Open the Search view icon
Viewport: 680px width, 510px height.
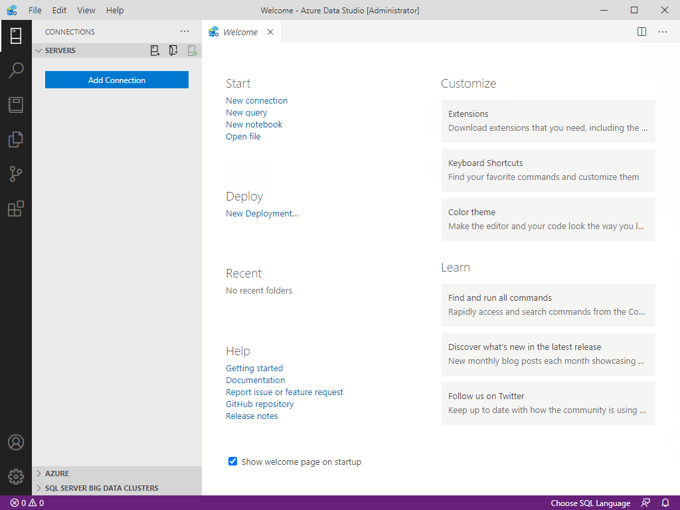pyautogui.click(x=16, y=70)
